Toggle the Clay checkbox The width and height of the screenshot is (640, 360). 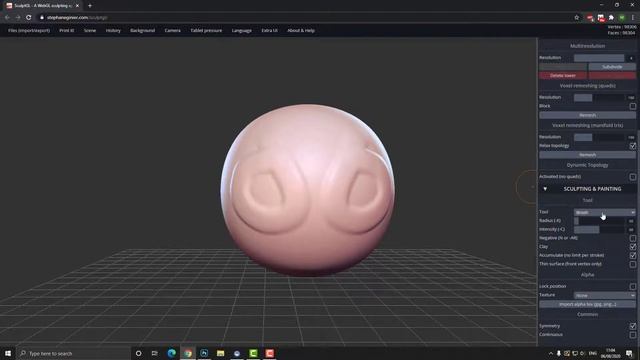[x=632, y=247]
